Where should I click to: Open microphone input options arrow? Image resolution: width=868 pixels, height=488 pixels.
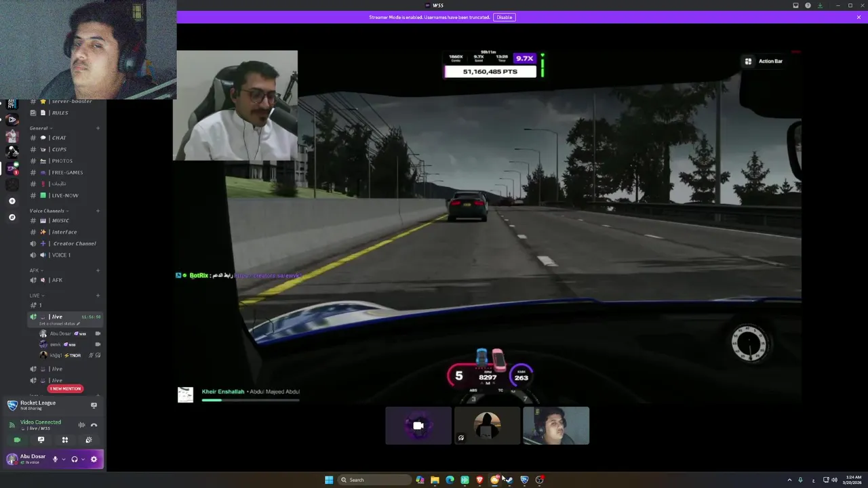tap(64, 459)
